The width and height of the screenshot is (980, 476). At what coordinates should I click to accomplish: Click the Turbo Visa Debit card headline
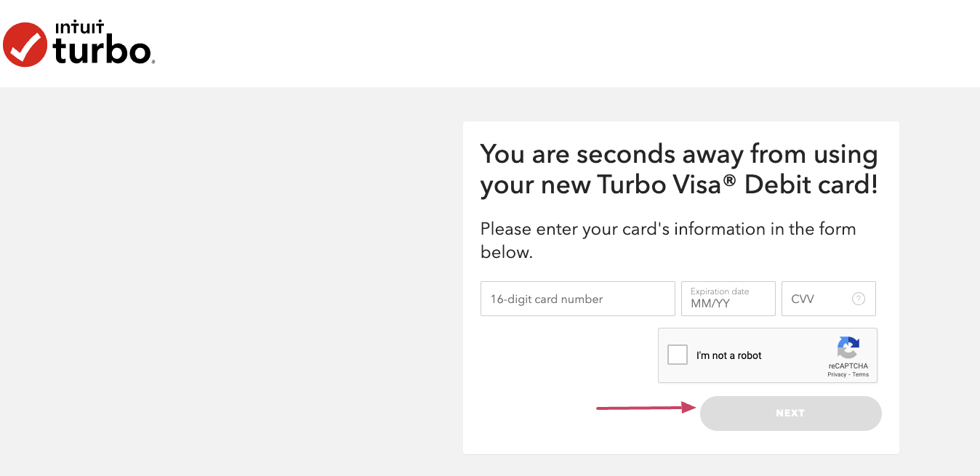678,169
